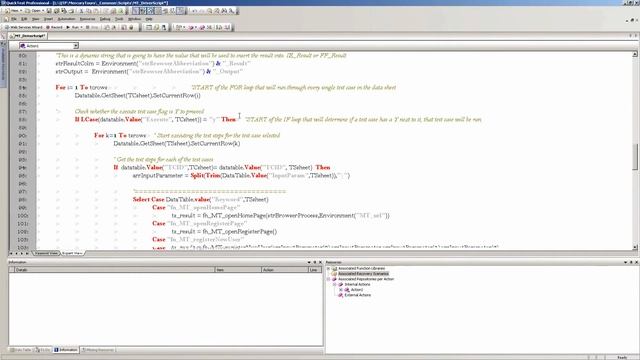Click the Print icon in the top toolbar
Image resolution: width=640 pixels, height=360 pixels.
point(71,11)
